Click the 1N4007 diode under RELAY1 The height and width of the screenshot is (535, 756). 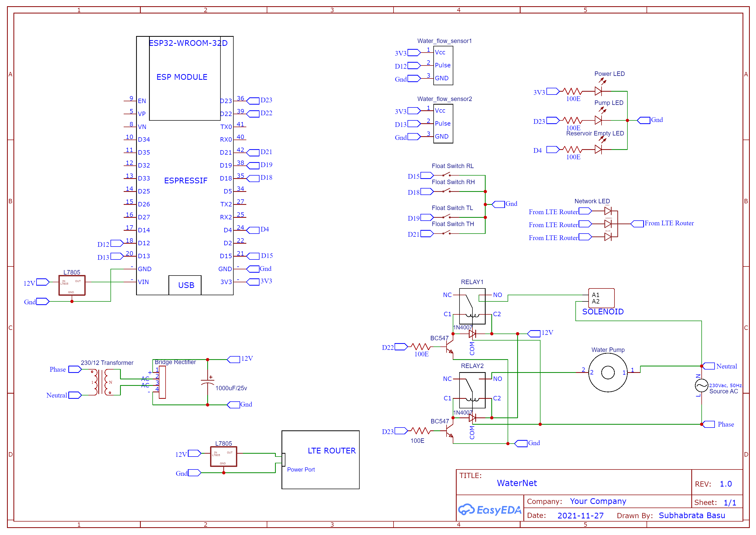[x=472, y=334]
